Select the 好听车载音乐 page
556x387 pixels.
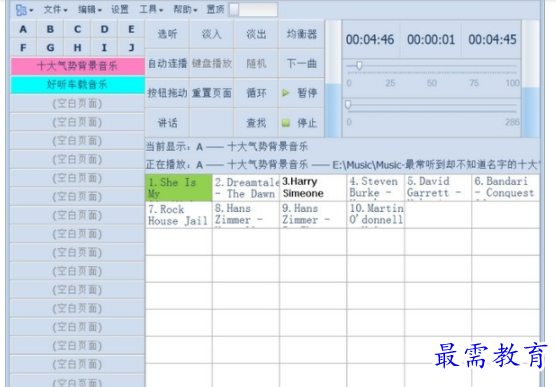[77, 85]
